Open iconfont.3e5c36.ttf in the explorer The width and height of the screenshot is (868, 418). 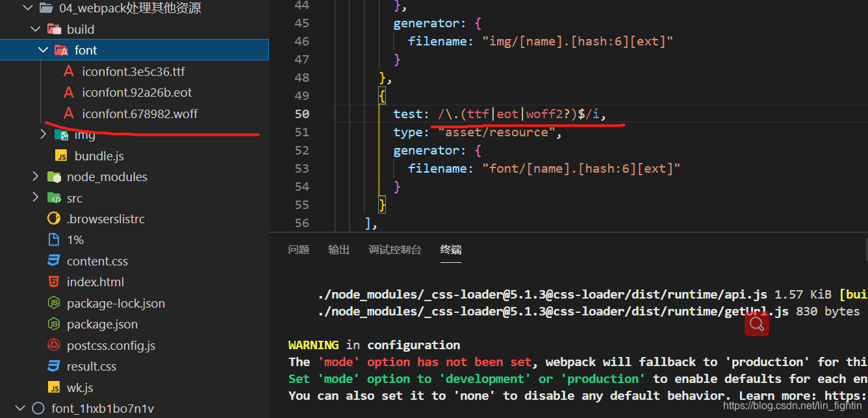(x=134, y=71)
